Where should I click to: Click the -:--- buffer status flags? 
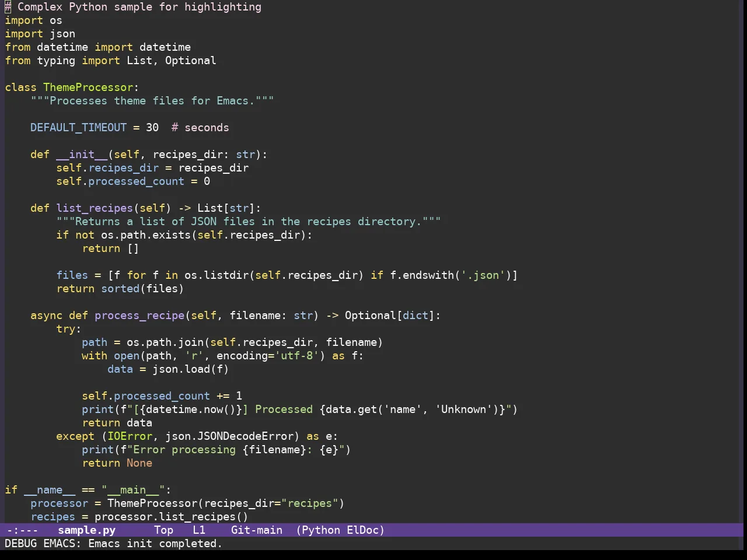point(22,530)
